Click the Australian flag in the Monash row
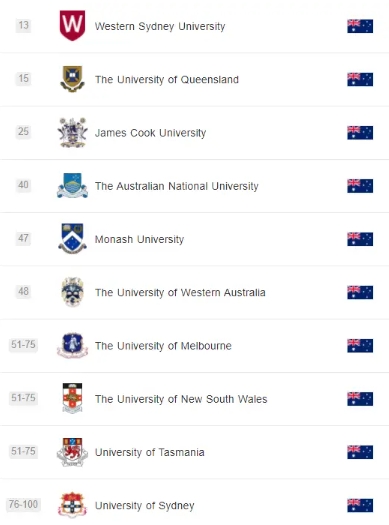This screenshot has width=389, height=525. click(x=360, y=239)
